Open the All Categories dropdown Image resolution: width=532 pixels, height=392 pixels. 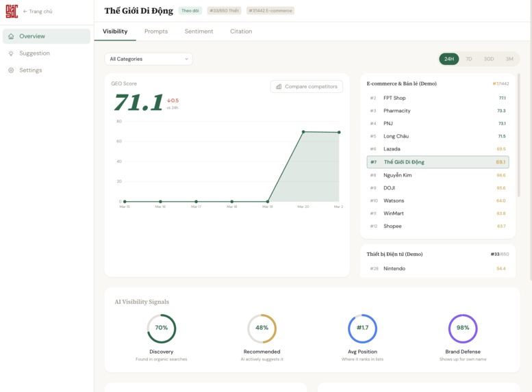pyautogui.click(x=149, y=59)
